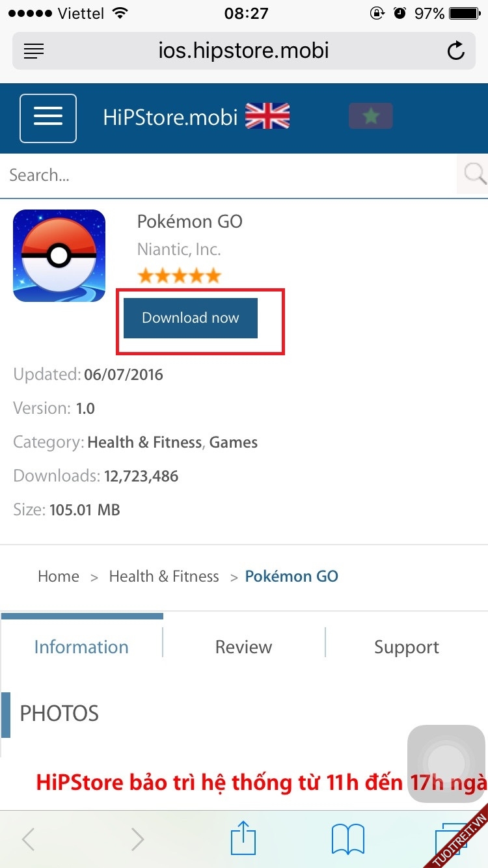The height and width of the screenshot is (868, 488).
Task: Open the hamburger navigation menu
Action: [x=48, y=118]
